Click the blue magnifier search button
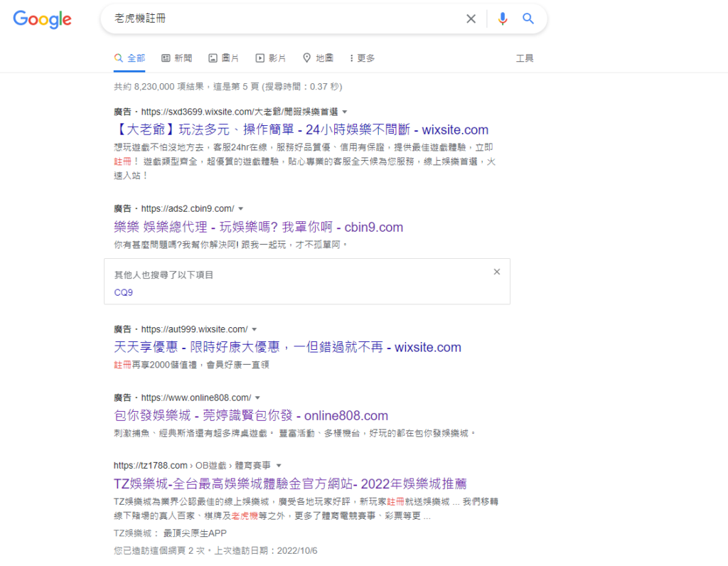Viewport: 728px width, 566px height. click(x=528, y=18)
